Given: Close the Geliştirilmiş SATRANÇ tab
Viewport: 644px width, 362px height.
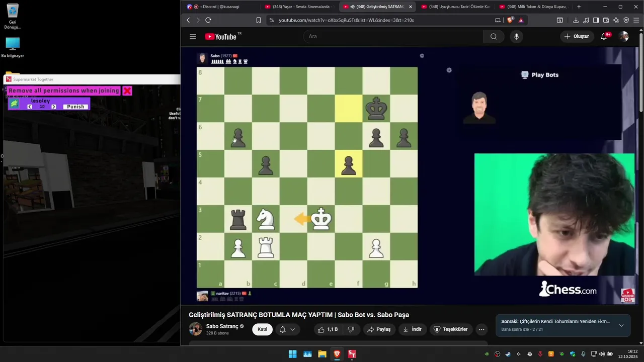Looking at the screenshot, I should pos(411,7).
